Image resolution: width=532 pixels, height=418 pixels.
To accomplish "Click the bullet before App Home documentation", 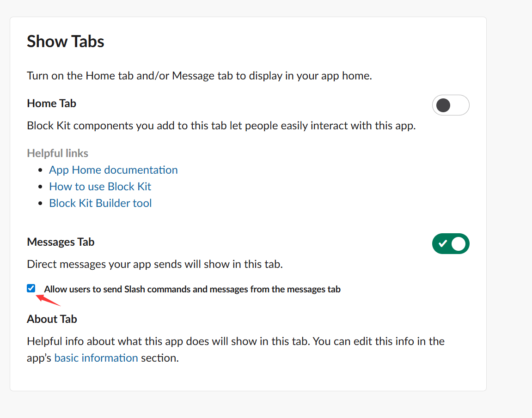I will point(43,170).
